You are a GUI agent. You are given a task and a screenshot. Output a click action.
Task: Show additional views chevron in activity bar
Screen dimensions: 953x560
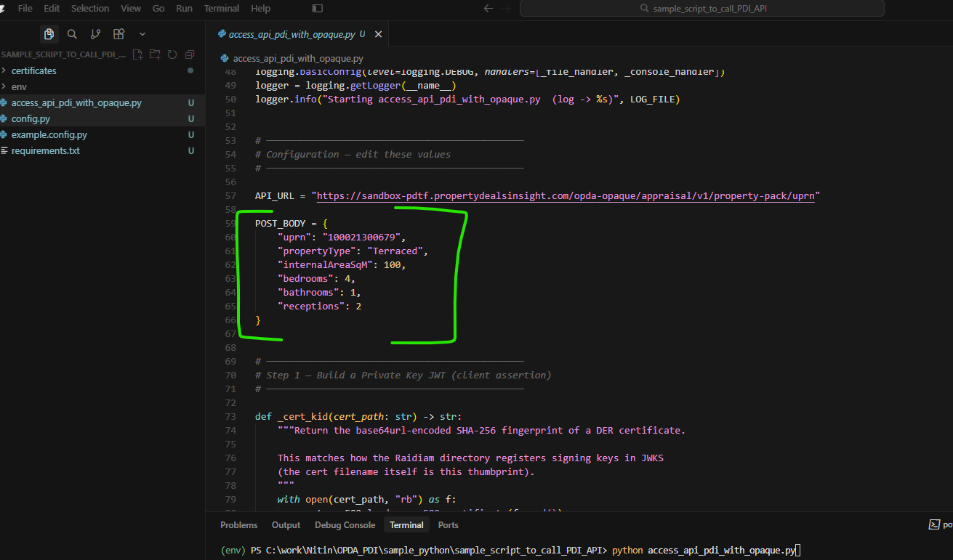click(142, 34)
